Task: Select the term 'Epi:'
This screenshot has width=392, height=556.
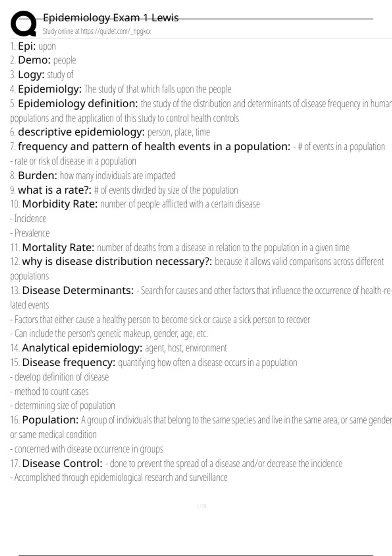Action: coord(27,46)
